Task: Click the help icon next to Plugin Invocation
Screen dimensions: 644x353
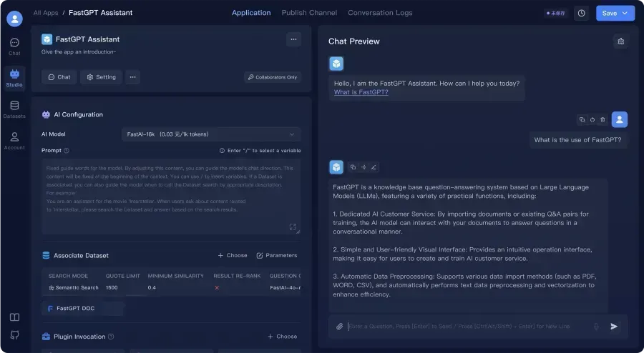Action: coord(111,337)
